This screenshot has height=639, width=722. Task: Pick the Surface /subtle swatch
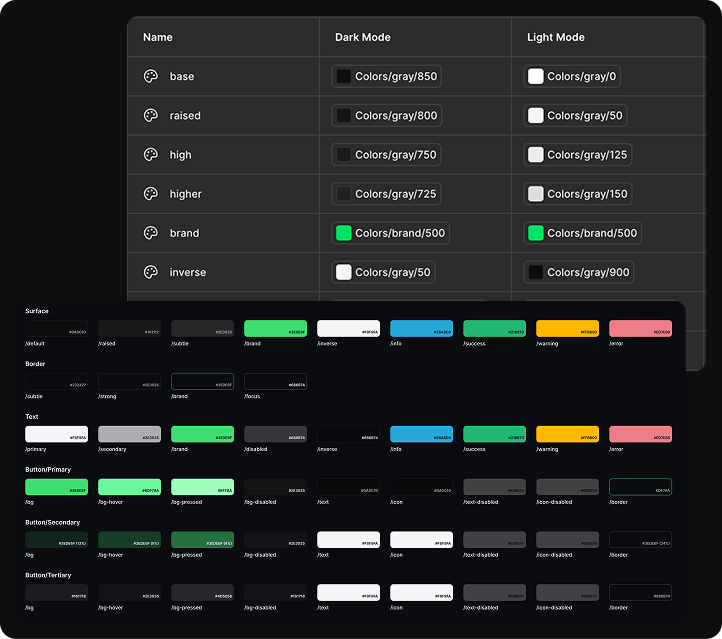(203, 329)
